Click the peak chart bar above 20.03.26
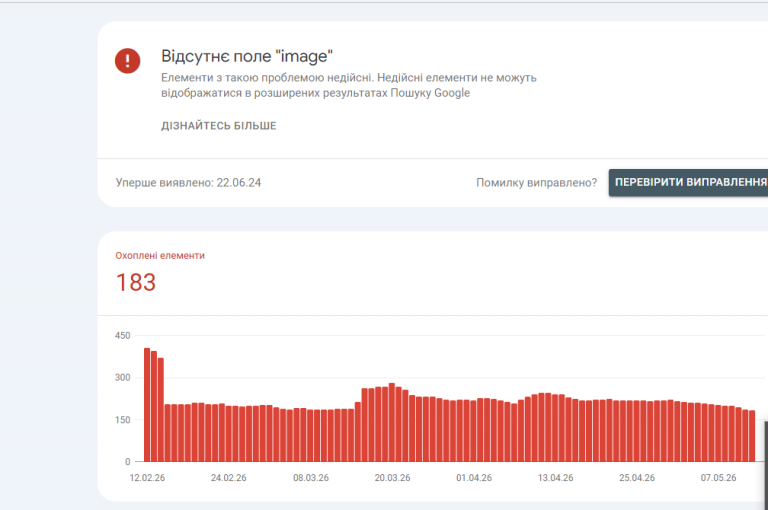The image size is (768, 510). point(392,422)
